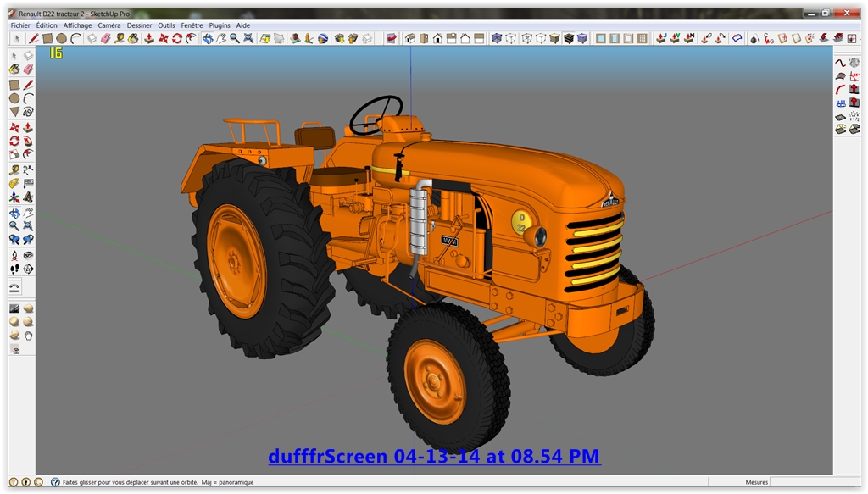Activate the Axes tool
This screenshot has width=868, height=494.
tap(14, 197)
